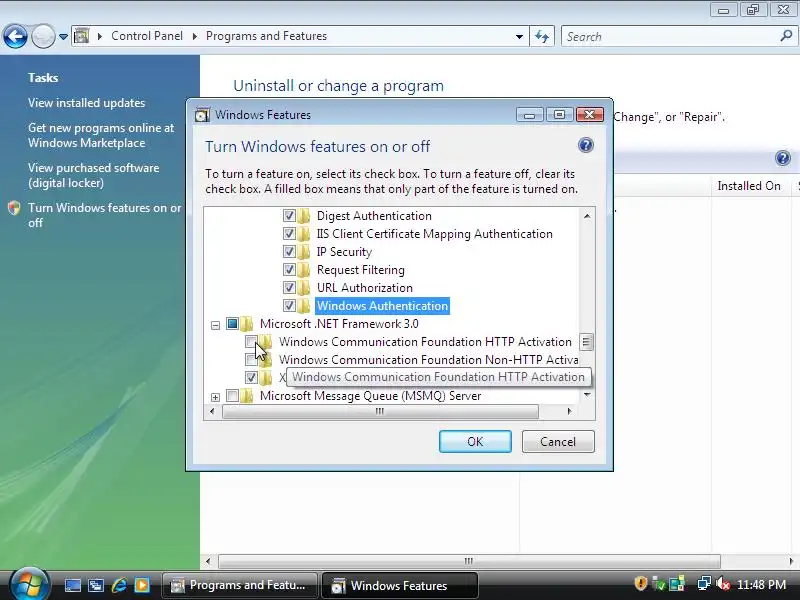Click the magnifier search icon
The width and height of the screenshot is (800, 600).
click(786, 36)
